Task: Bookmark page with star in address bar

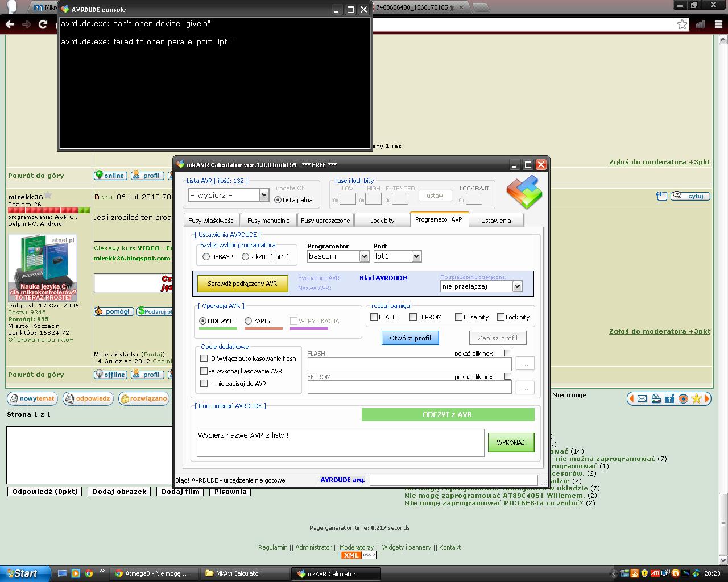Action: click(682, 24)
